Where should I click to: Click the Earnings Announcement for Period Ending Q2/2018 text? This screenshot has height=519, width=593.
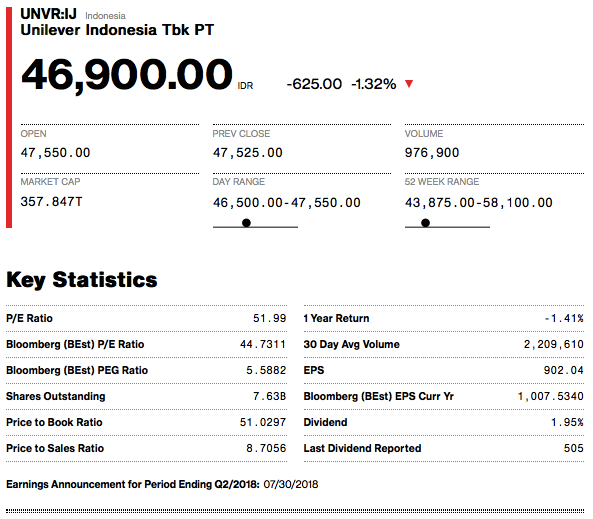(x=133, y=485)
